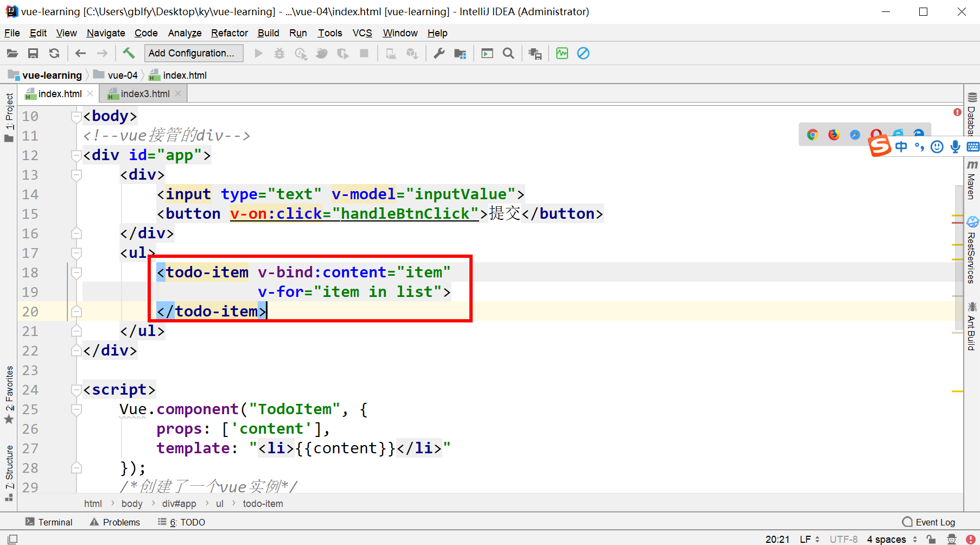Toggle the read-only lock icon in status bar
Screen dimensions: 980x545
click(x=931, y=539)
